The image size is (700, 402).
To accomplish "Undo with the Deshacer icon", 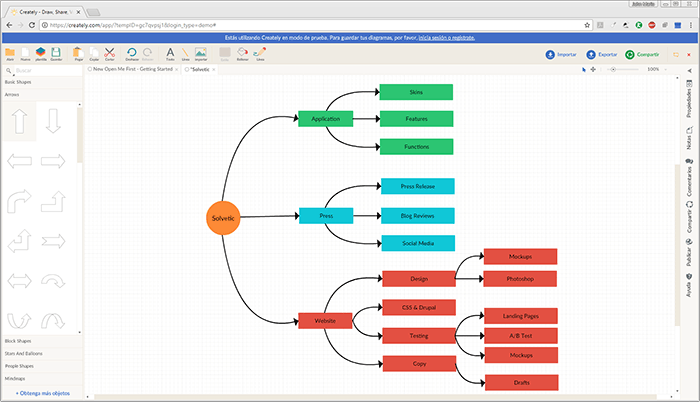I will point(132,54).
